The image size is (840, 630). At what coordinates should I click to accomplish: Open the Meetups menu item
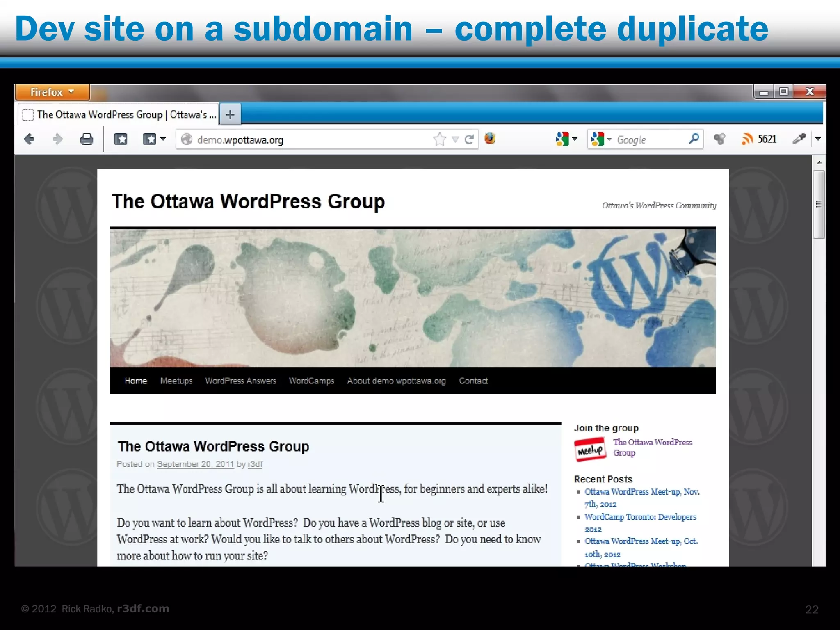[x=176, y=381]
